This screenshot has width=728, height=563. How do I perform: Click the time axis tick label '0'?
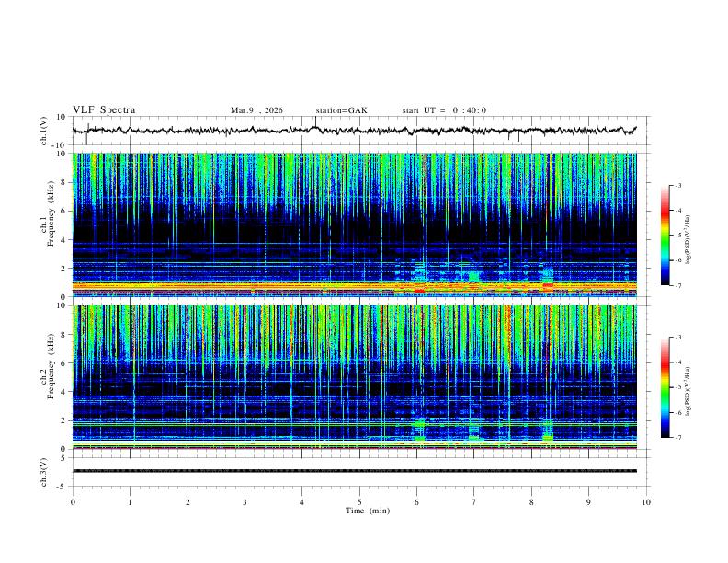(73, 502)
